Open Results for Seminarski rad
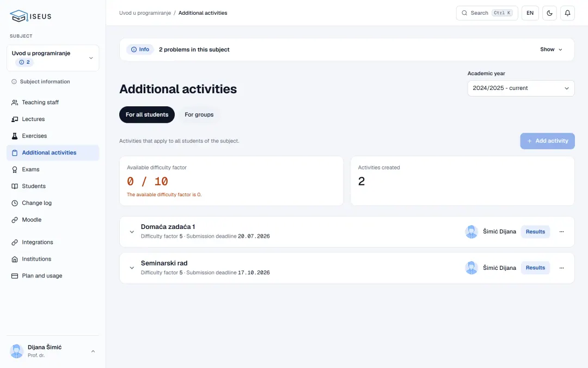The height and width of the screenshot is (368, 588). [535, 268]
